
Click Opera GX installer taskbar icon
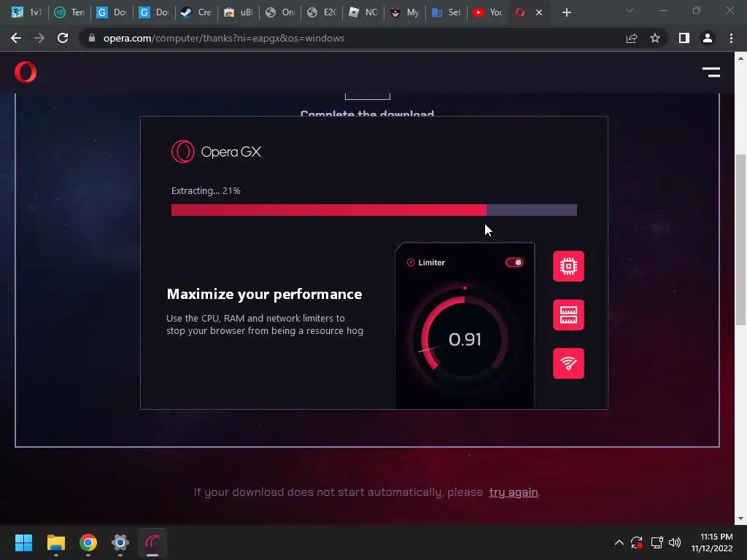(152, 542)
